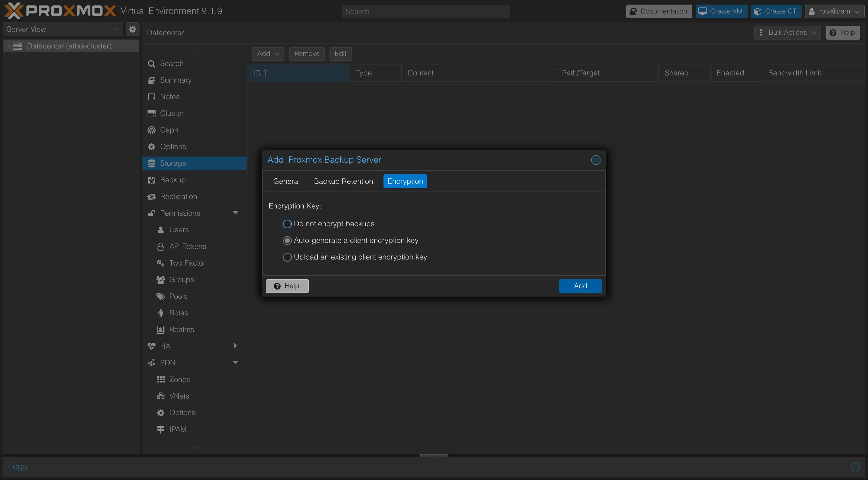Click the top Search input field
This screenshot has height=480, width=868.
click(426, 11)
